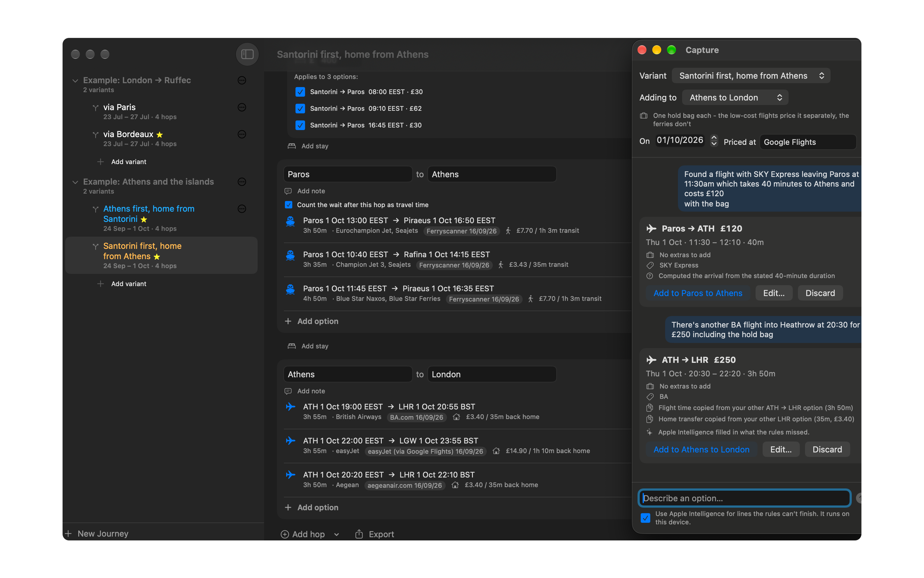Edit the ATH → LHR £250 capture
924x578 pixels.
coord(781,450)
